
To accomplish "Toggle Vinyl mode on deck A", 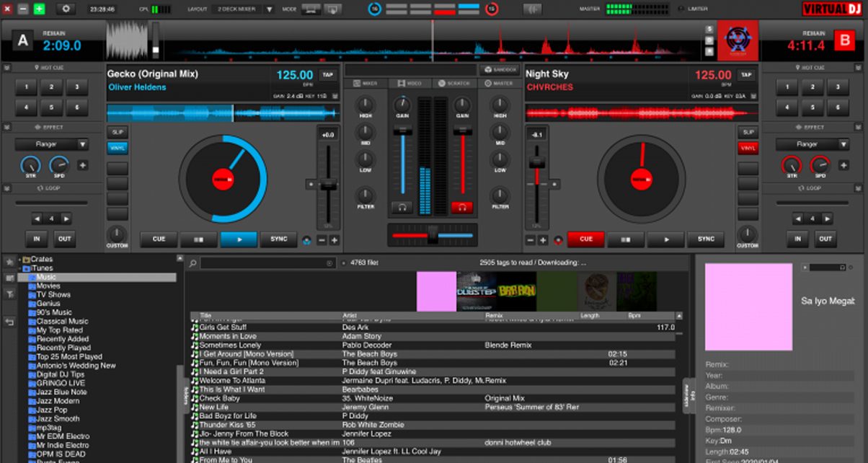I will [x=117, y=148].
